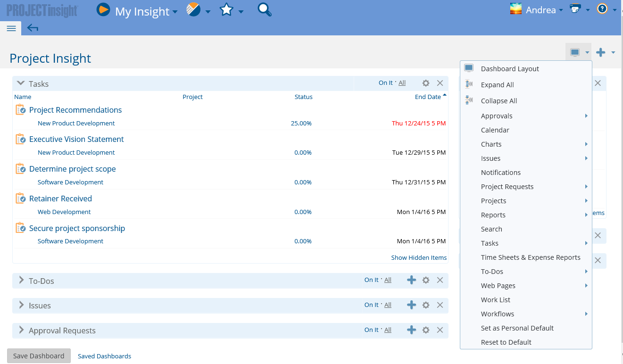Open Approval Requests gear settings
This screenshot has height=364, width=623.
point(426,330)
